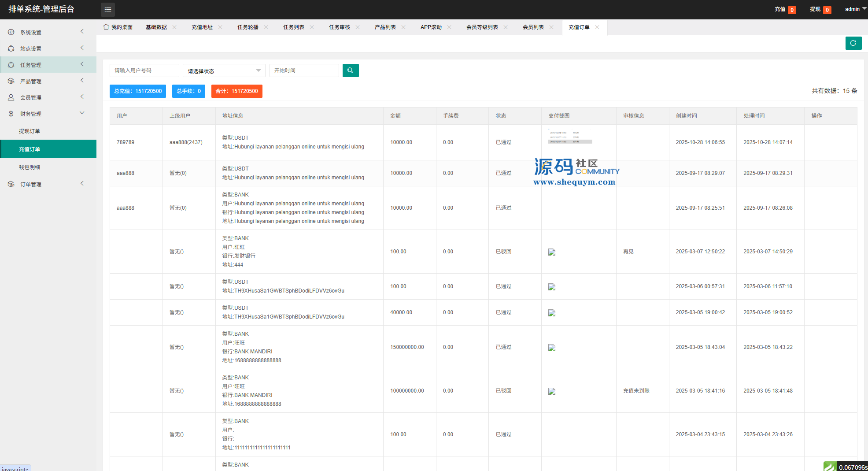Screen dimensions: 868x471
Task: Close the 充值订单 tab
Action: coord(597,27)
